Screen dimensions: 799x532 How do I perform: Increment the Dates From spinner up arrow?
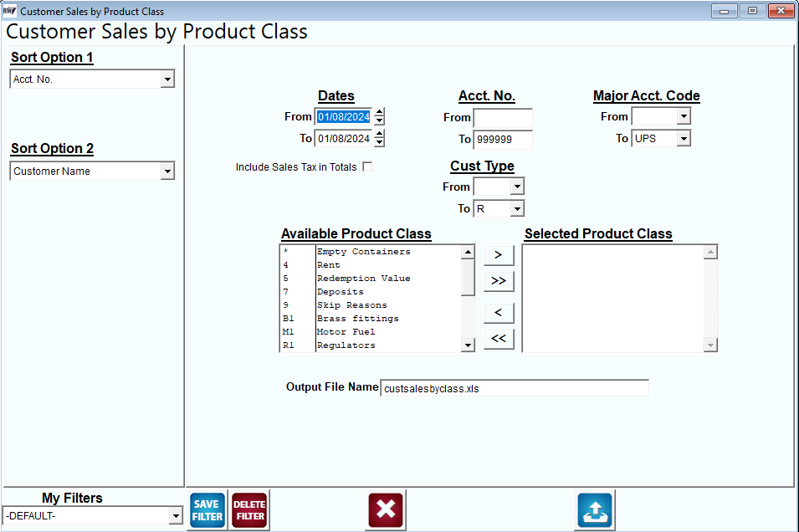(x=379, y=112)
